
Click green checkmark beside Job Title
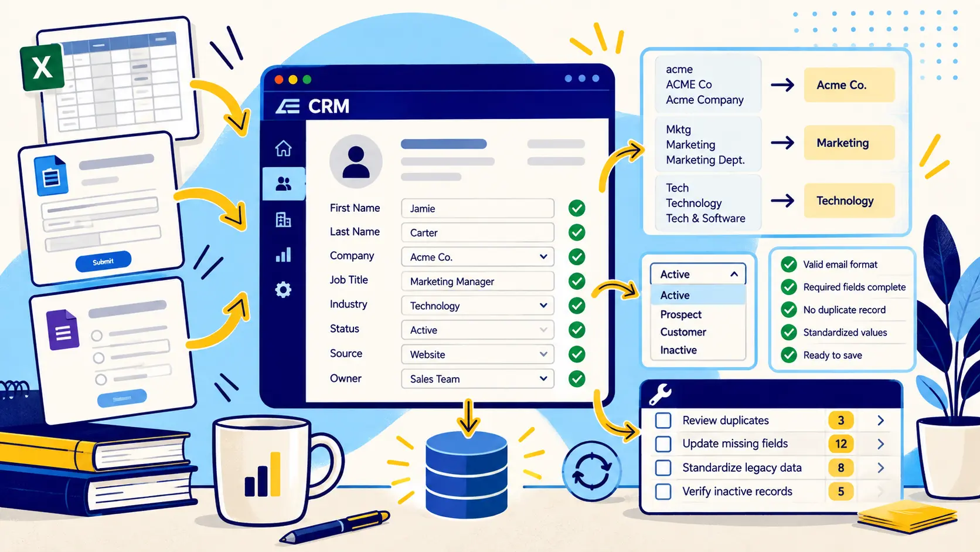(x=577, y=281)
